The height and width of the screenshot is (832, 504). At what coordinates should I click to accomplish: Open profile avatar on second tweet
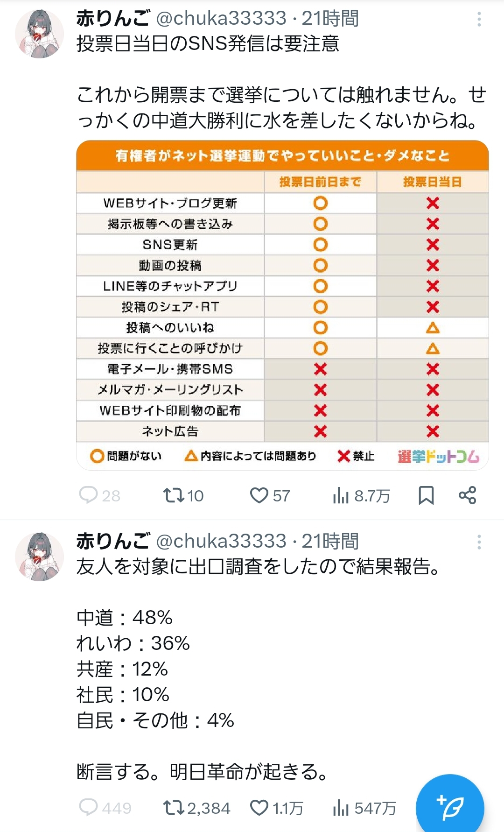click(x=39, y=557)
